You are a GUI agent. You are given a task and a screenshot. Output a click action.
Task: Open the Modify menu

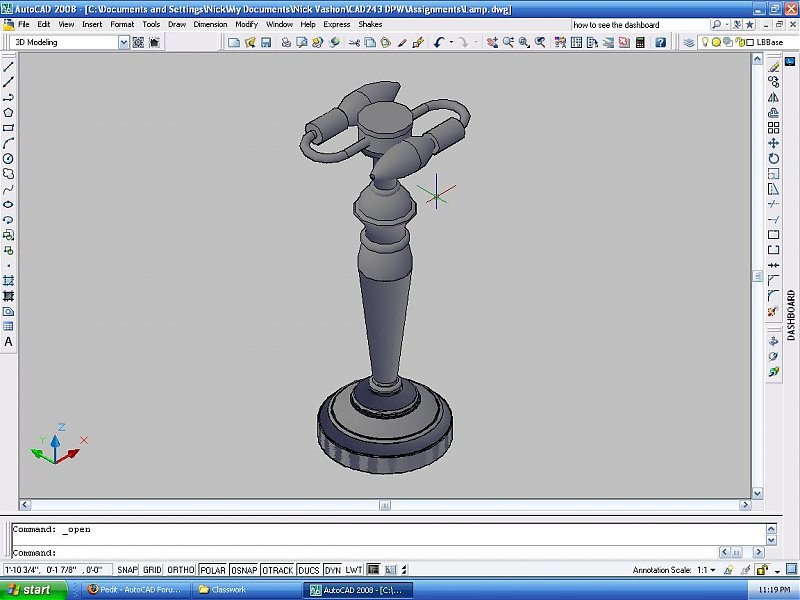pyautogui.click(x=246, y=24)
